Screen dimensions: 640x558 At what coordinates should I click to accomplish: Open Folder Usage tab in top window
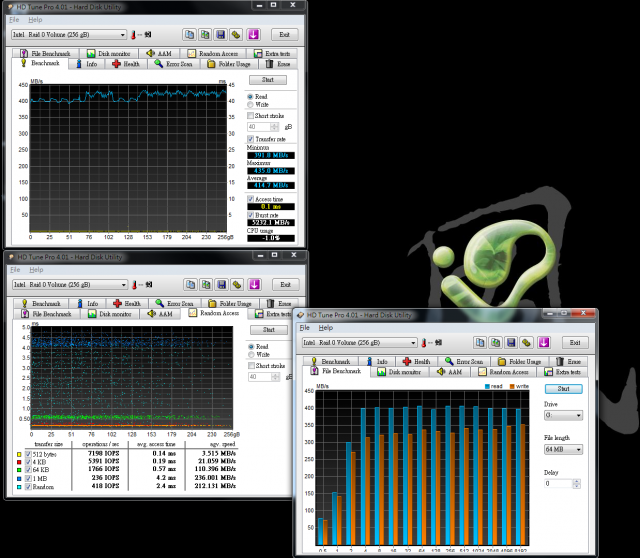click(x=229, y=64)
